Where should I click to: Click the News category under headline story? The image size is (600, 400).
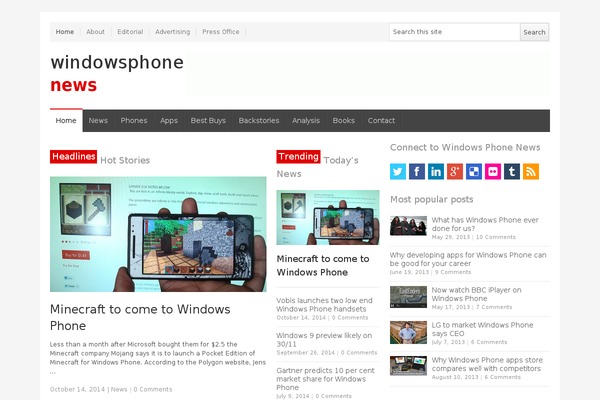click(x=119, y=389)
